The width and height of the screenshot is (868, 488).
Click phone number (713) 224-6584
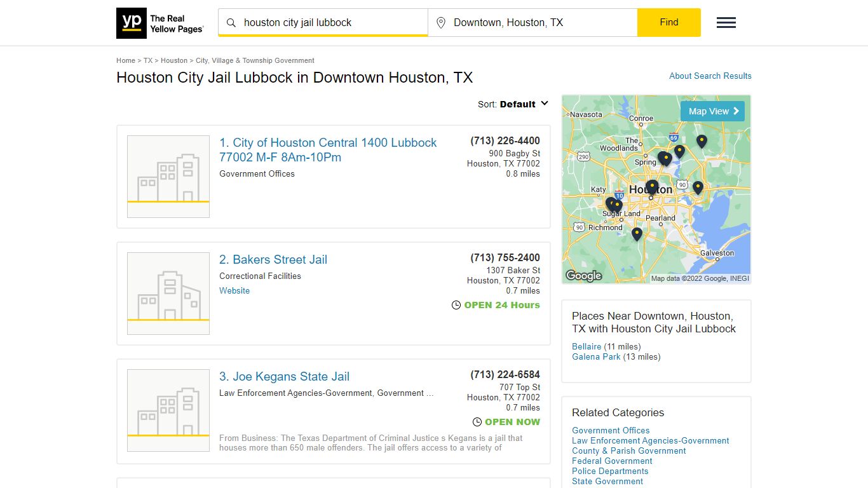pos(505,375)
